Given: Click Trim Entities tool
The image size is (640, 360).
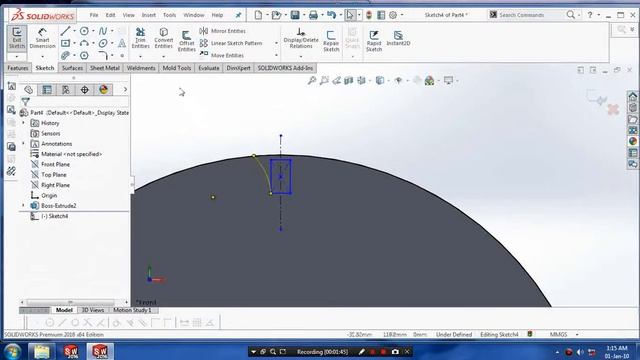Looking at the screenshot, I should click(x=140, y=38).
